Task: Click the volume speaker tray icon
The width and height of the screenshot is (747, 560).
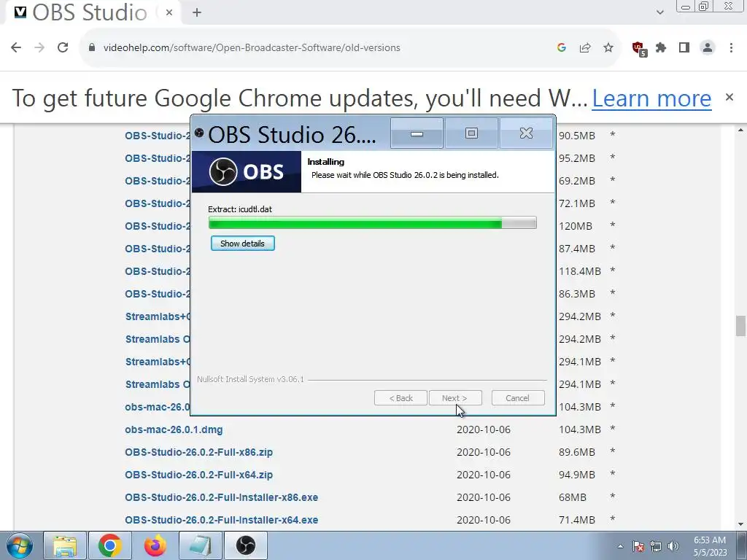Action: (673, 546)
